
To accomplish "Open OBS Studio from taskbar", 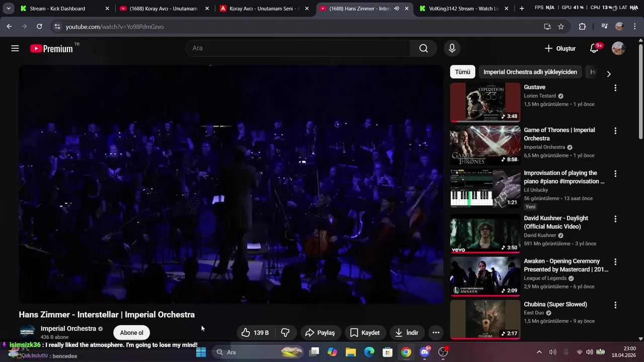I will (x=443, y=352).
